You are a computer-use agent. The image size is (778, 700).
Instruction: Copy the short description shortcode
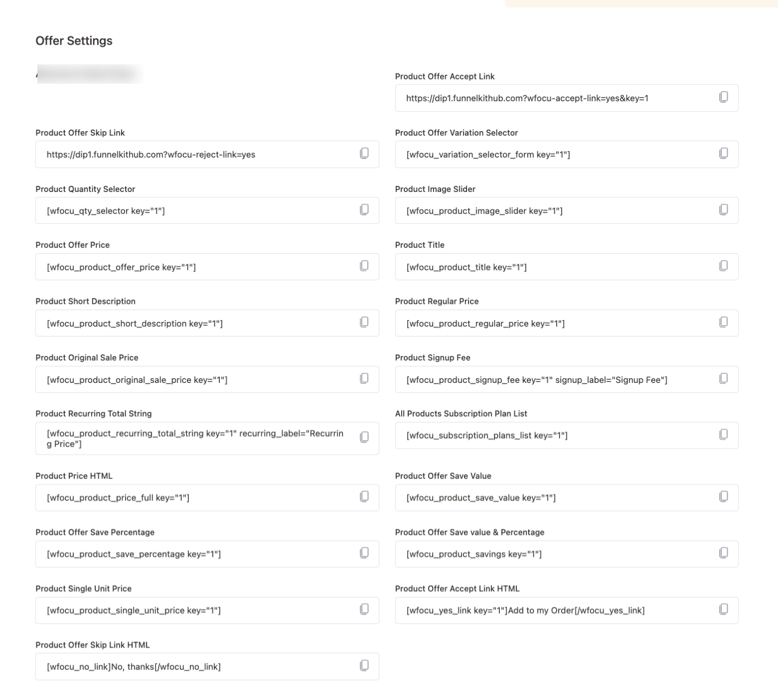click(364, 322)
